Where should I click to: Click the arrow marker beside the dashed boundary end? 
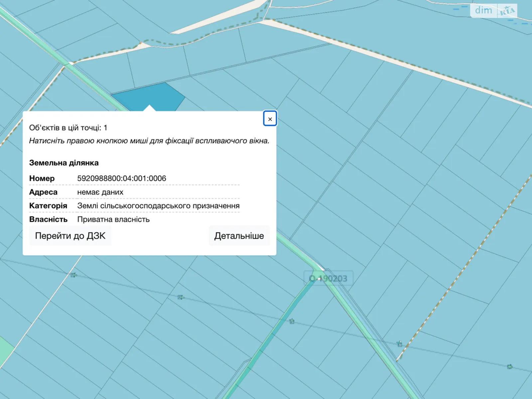pos(399,343)
